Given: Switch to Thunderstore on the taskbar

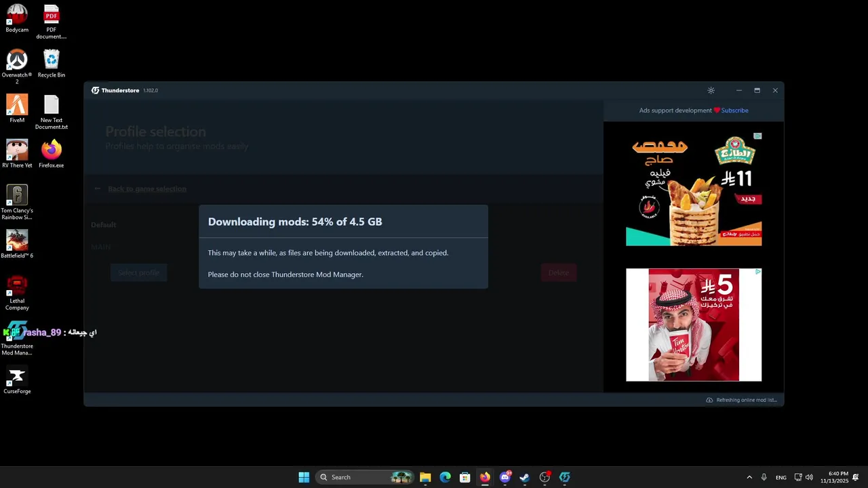Looking at the screenshot, I should [x=564, y=477].
